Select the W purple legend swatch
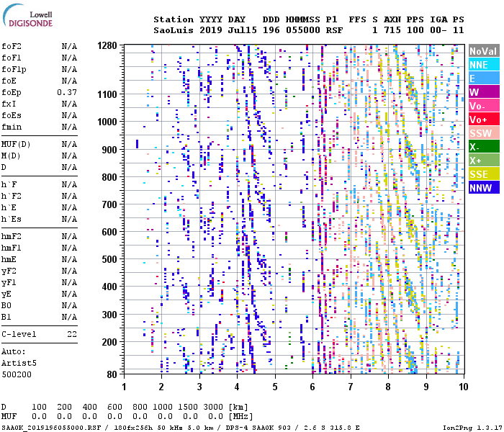Image resolution: width=504 pixels, height=432 pixels. click(484, 92)
